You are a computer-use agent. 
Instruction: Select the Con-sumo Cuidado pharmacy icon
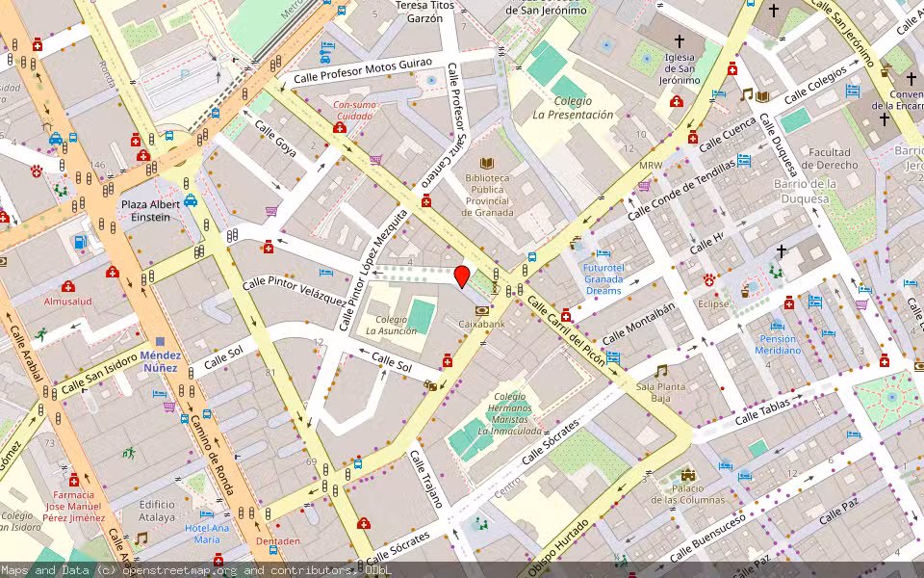coord(340,127)
